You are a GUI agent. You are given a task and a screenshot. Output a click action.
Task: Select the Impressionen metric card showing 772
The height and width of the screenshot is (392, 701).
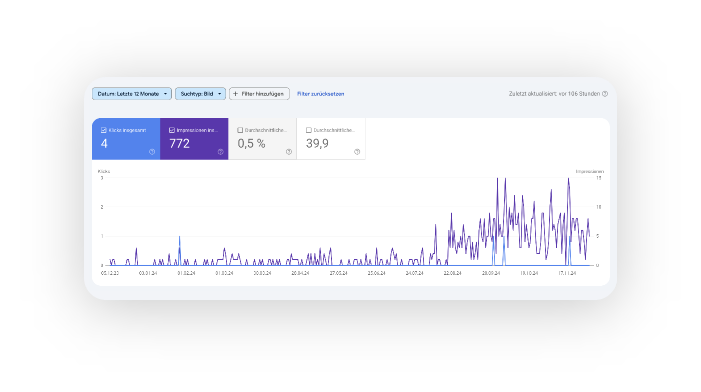[194, 139]
